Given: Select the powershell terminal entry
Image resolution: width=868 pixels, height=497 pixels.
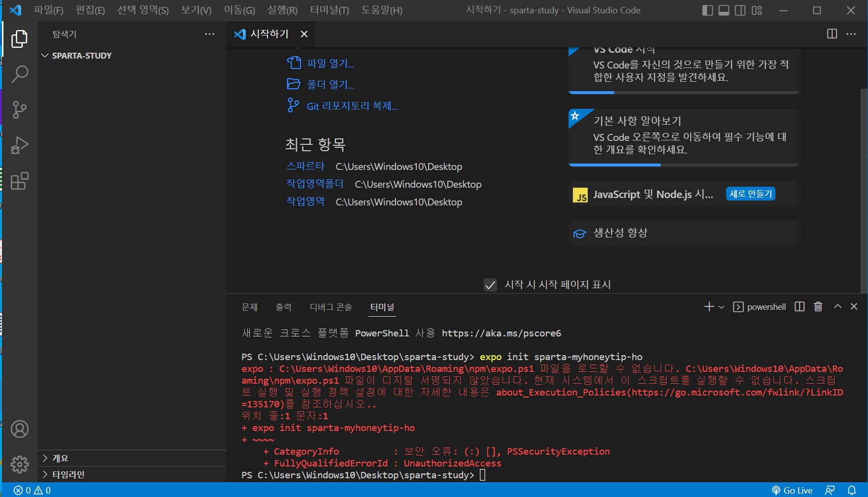Looking at the screenshot, I should click(759, 307).
